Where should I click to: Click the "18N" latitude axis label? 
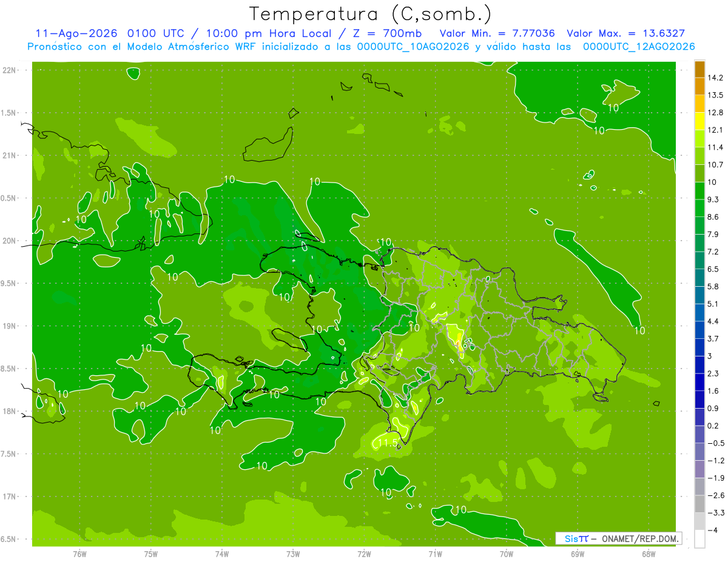point(8,411)
